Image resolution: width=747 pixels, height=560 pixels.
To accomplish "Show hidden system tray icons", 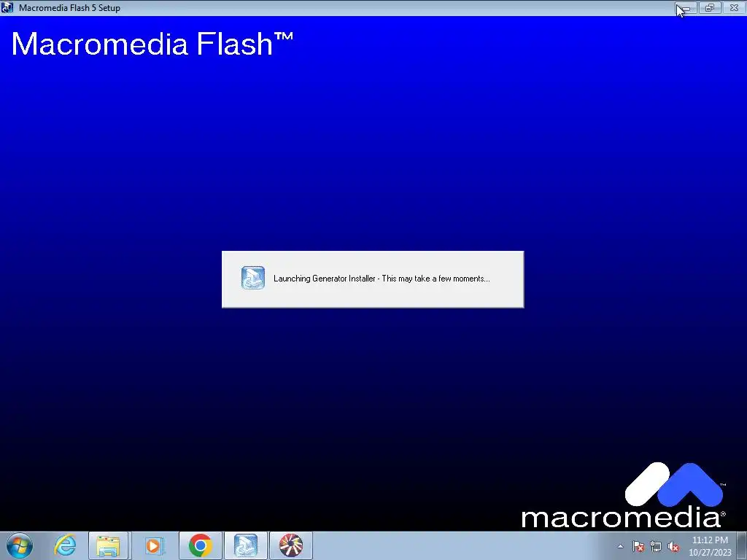I will click(x=620, y=546).
